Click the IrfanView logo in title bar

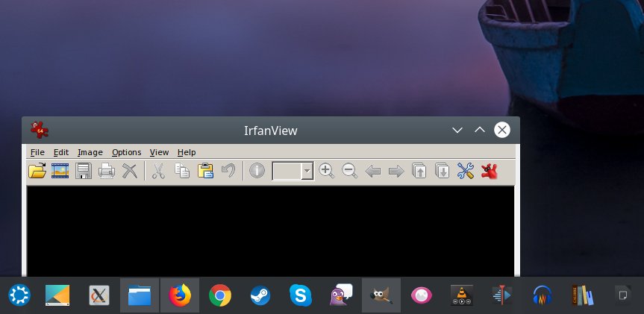[40, 130]
